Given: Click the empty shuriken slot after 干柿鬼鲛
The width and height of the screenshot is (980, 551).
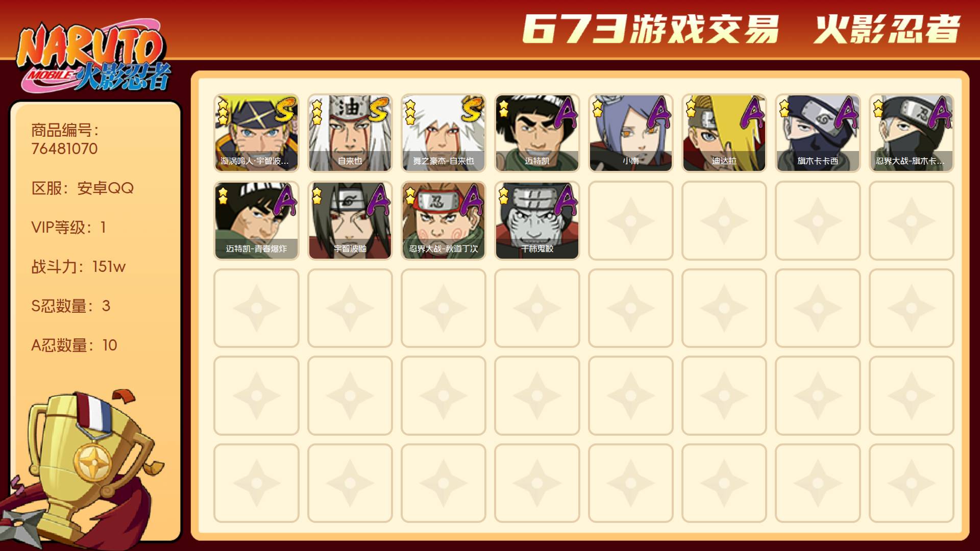Looking at the screenshot, I should point(630,220).
